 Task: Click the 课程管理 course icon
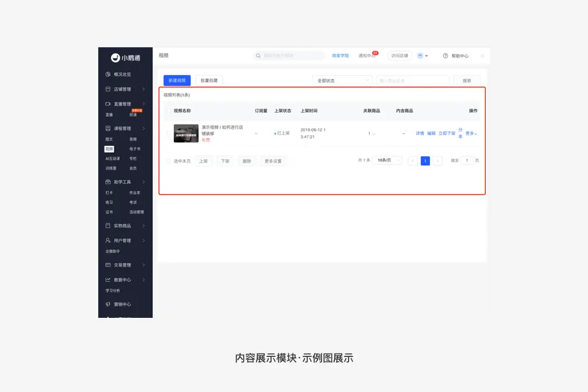108,128
